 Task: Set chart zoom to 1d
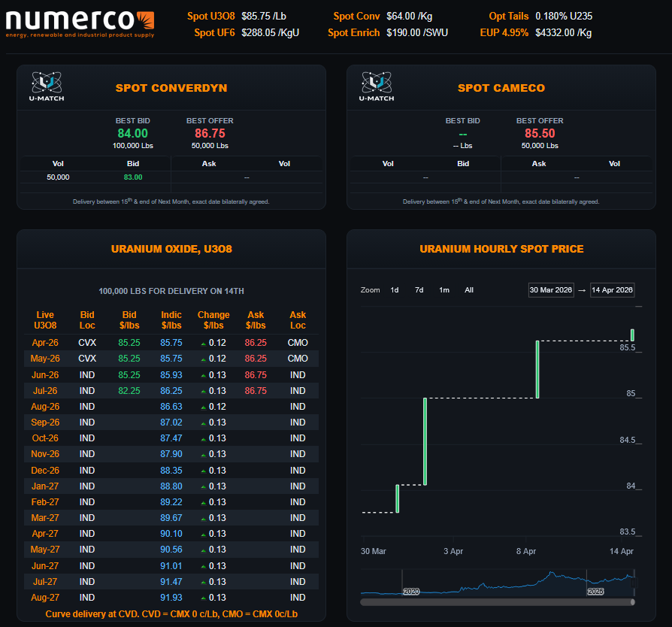[395, 290]
